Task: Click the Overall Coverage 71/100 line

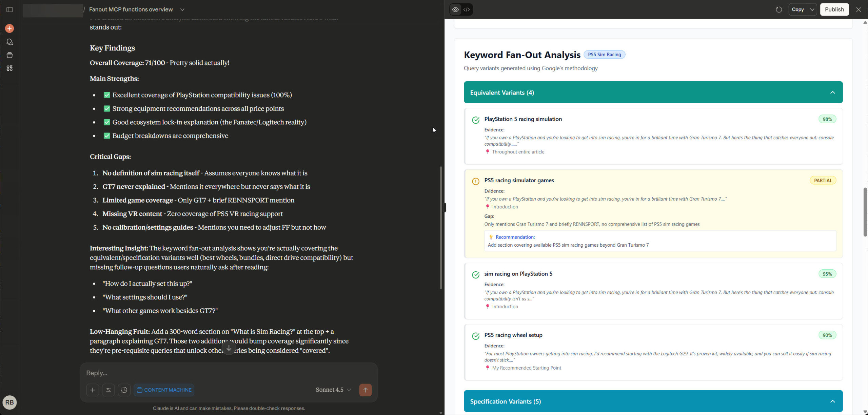Action: click(x=160, y=63)
